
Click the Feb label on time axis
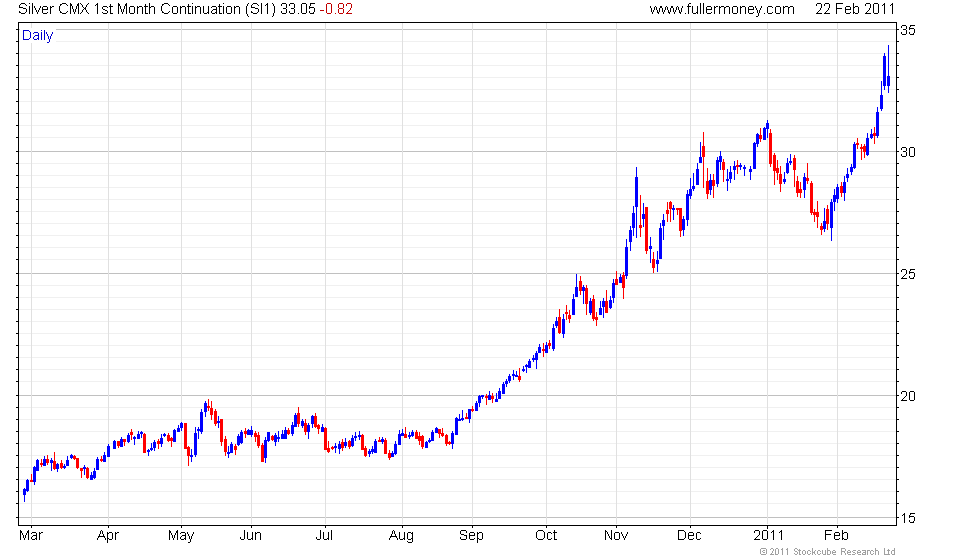click(836, 536)
